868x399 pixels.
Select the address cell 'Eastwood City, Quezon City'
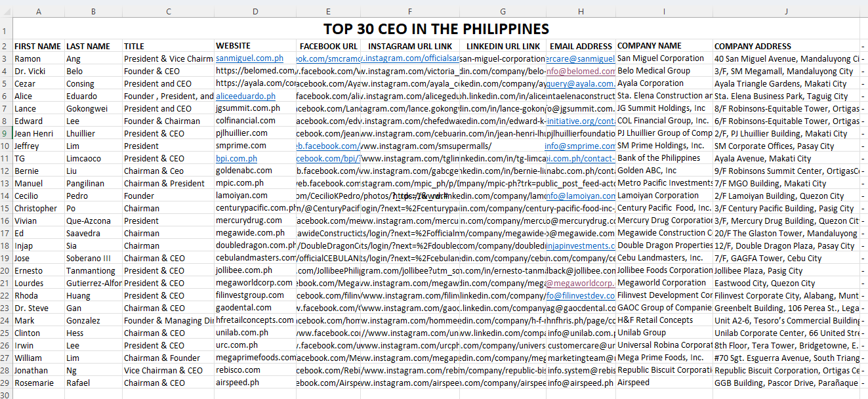(x=786, y=283)
